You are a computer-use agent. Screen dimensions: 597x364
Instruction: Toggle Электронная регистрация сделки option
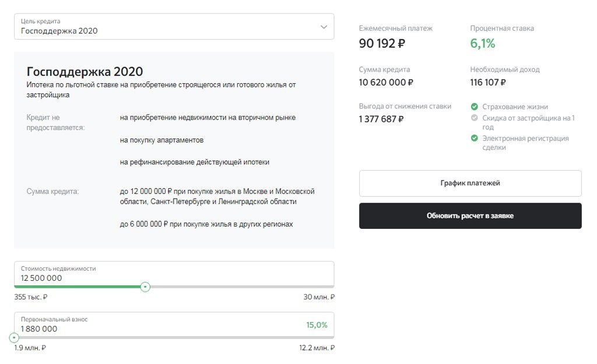tap(475, 139)
